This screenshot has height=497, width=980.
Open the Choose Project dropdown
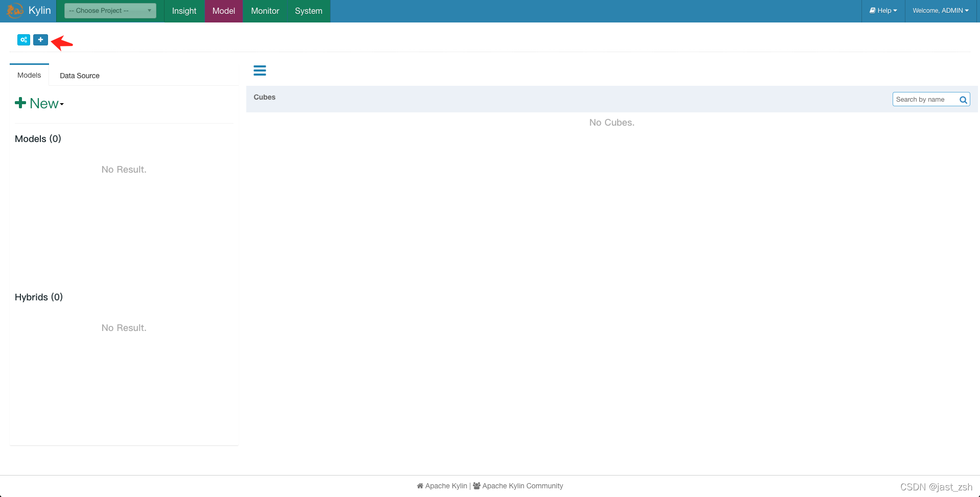click(110, 11)
